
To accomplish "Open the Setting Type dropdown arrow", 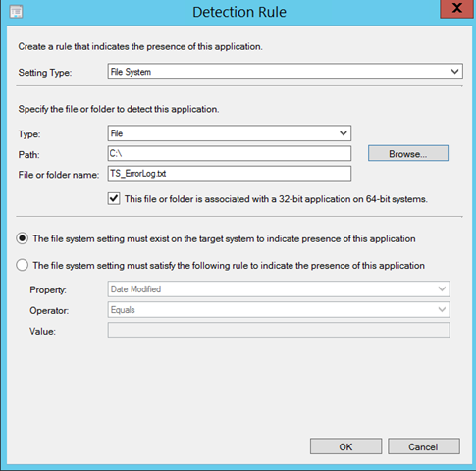I will tap(454, 72).
